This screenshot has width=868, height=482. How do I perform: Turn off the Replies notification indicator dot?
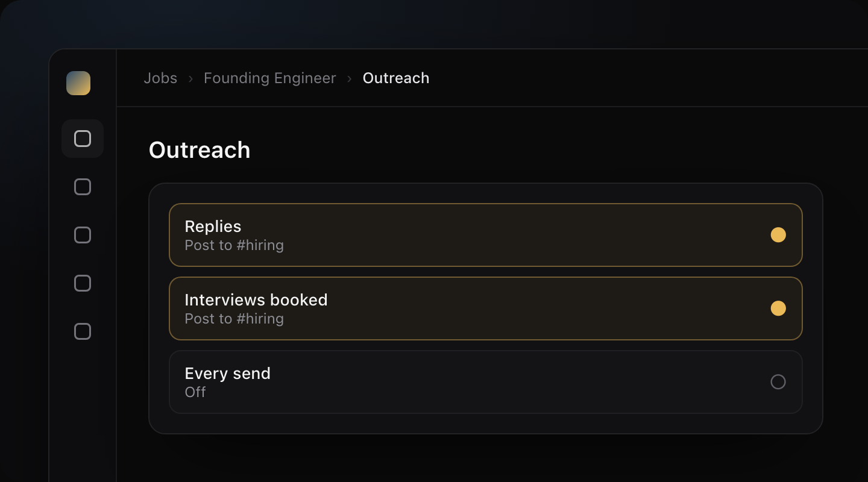coord(778,235)
